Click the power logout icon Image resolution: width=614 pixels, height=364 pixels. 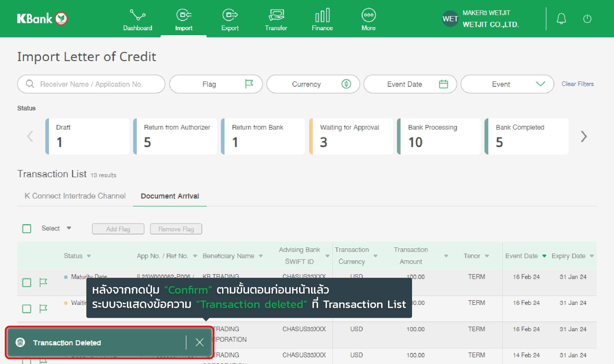pos(587,19)
